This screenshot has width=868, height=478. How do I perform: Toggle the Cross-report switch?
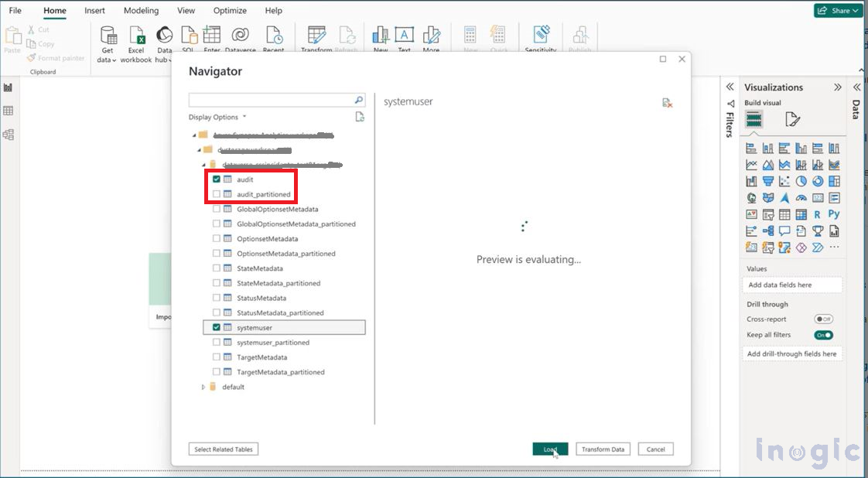(823, 319)
